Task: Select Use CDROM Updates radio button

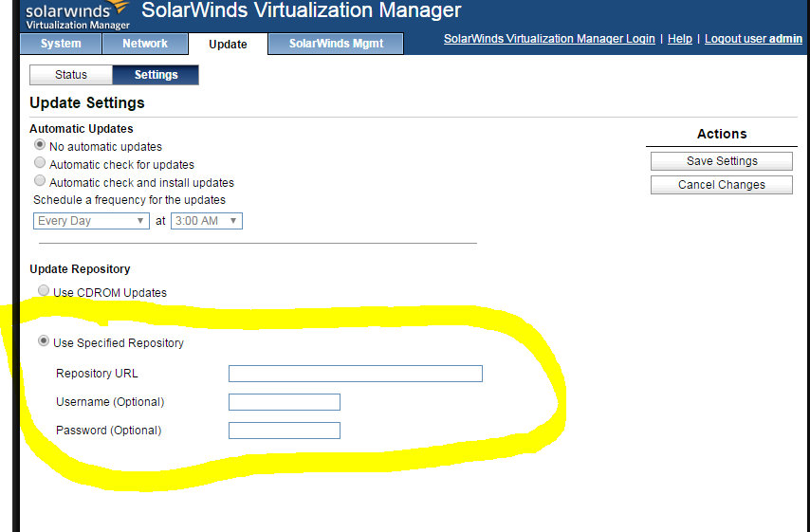Action: pyautogui.click(x=44, y=290)
